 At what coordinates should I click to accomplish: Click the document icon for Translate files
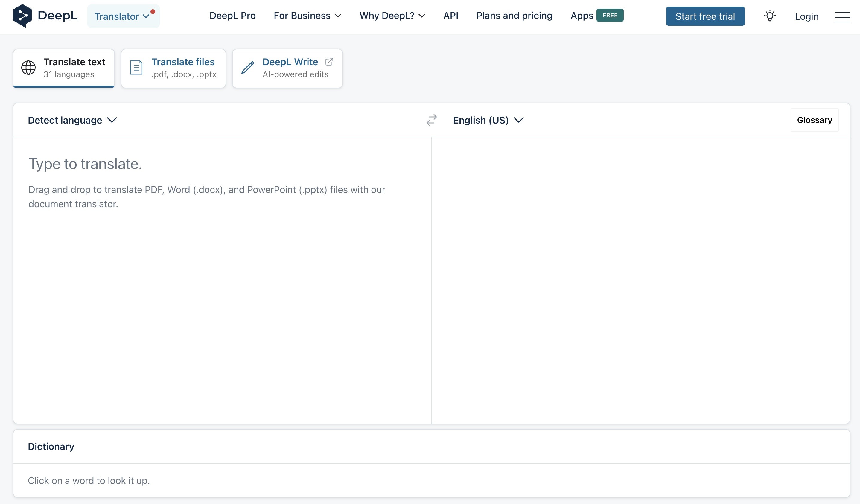(136, 68)
